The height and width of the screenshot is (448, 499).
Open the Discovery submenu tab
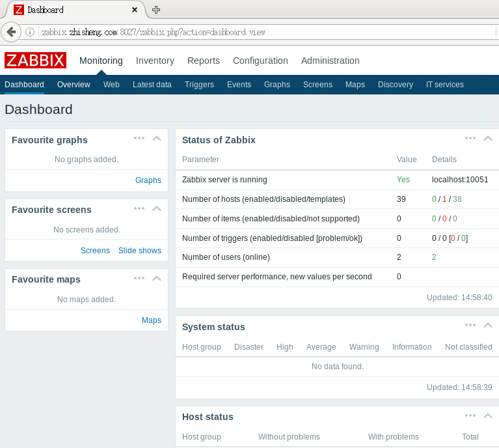click(396, 85)
